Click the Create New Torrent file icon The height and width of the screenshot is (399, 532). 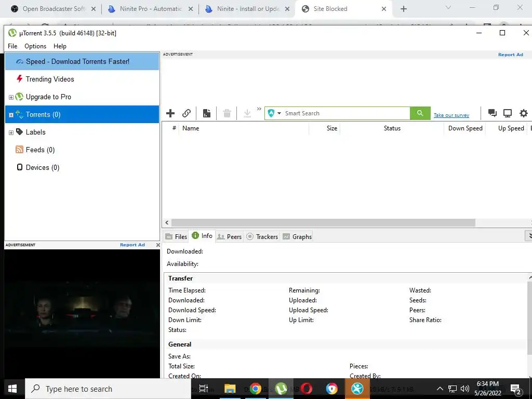pyautogui.click(x=207, y=113)
